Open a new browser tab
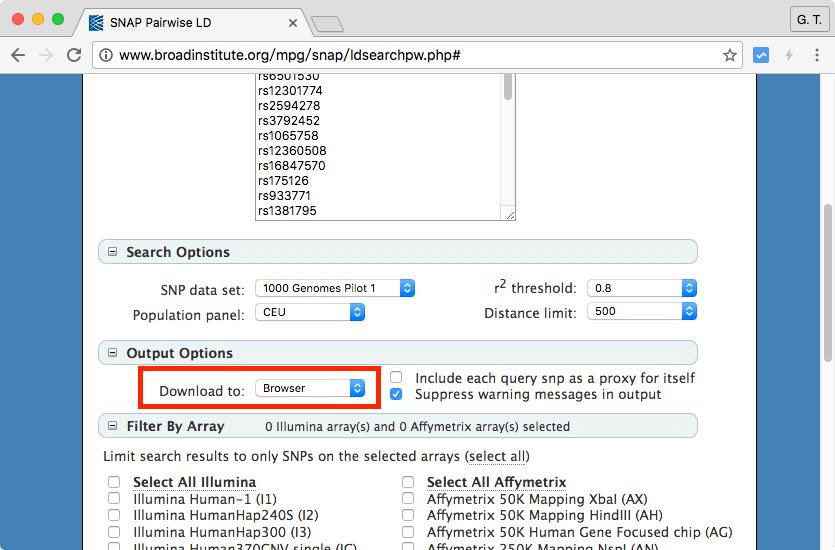 click(326, 22)
